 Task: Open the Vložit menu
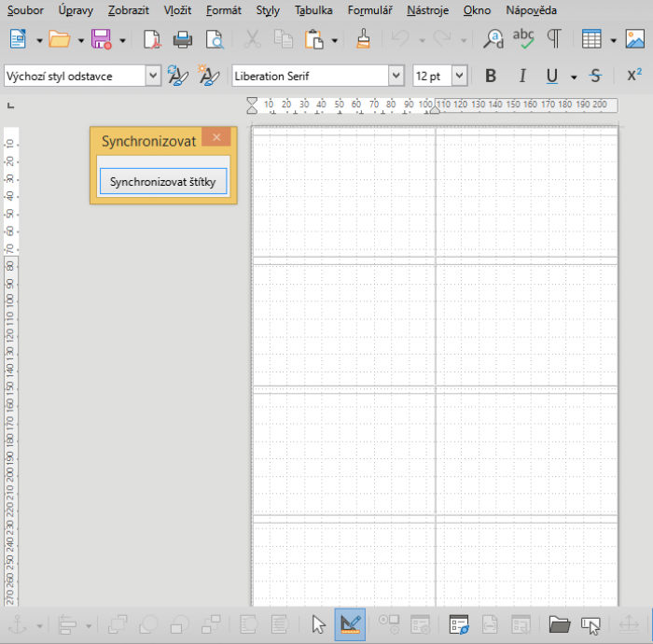pos(177,10)
